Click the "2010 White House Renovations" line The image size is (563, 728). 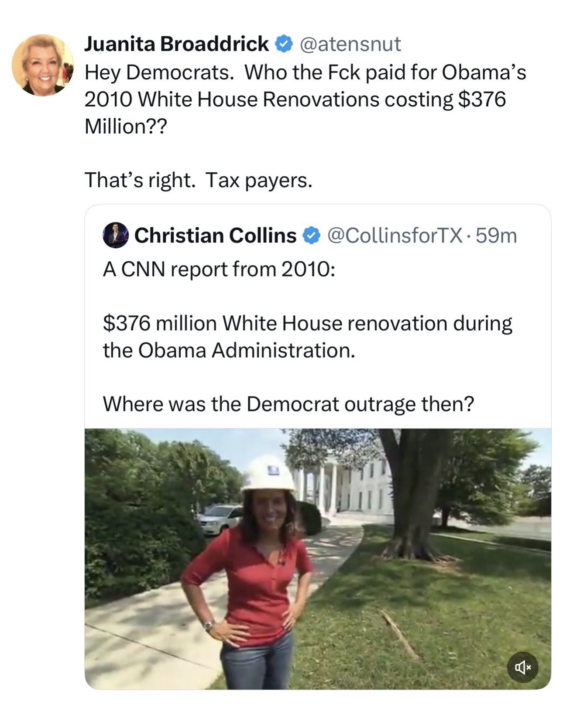295,99
